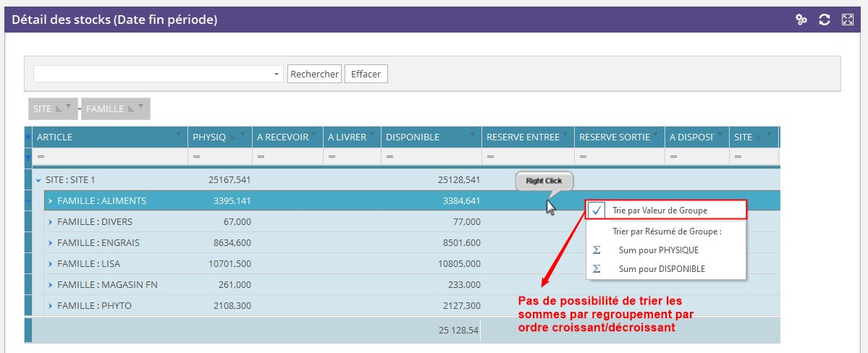Click the ARTICLE column filter input field
Screen dimensions: 868x353
109,156
